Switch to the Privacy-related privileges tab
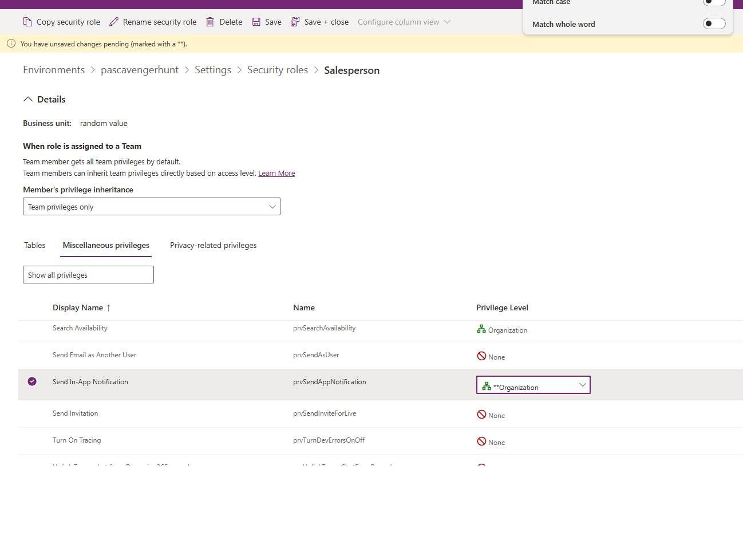The image size is (743, 560). tap(213, 245)
